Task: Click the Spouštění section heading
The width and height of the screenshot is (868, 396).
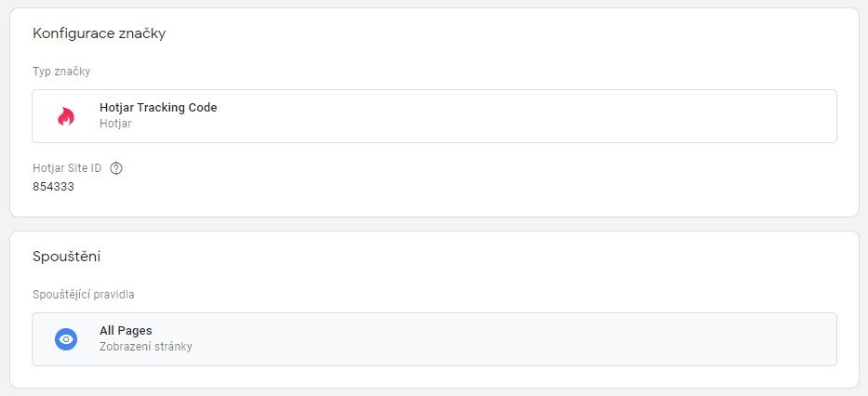Action: [x=67, y=256]
